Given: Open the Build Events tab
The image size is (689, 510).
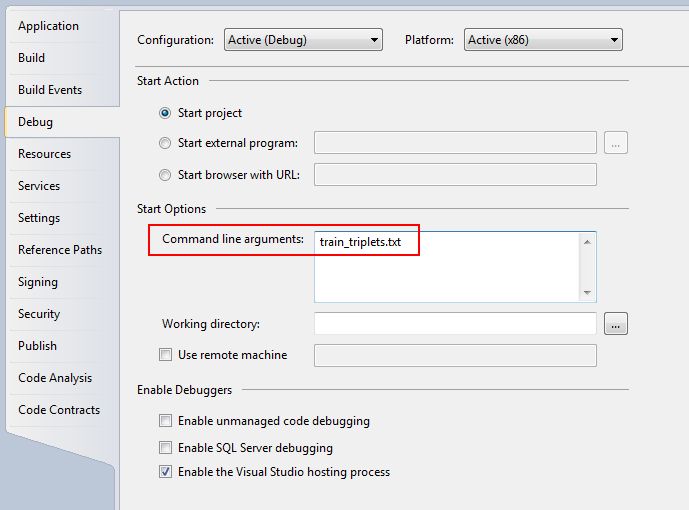Looking at the screenshot, I should (50, 90).
